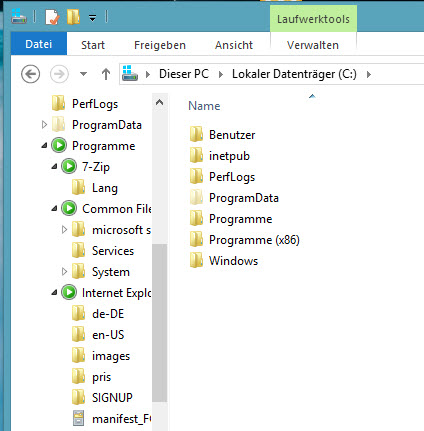Click the Properties quick access icon

(x=52, y=17)
